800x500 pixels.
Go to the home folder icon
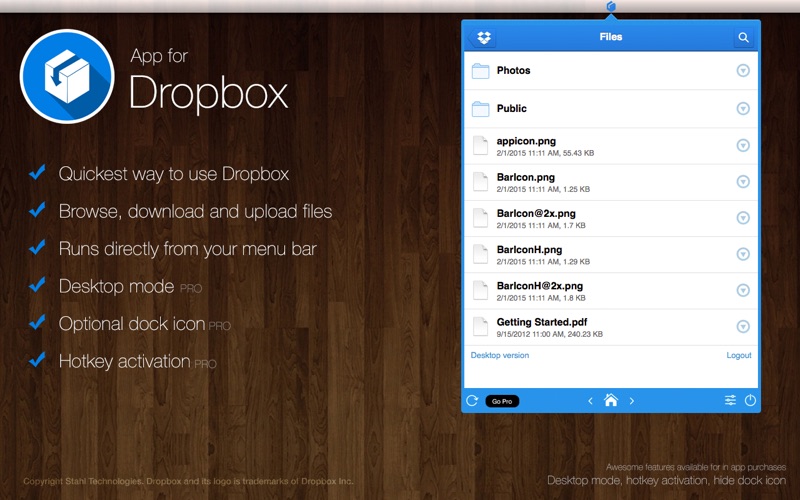pos(611,400)
